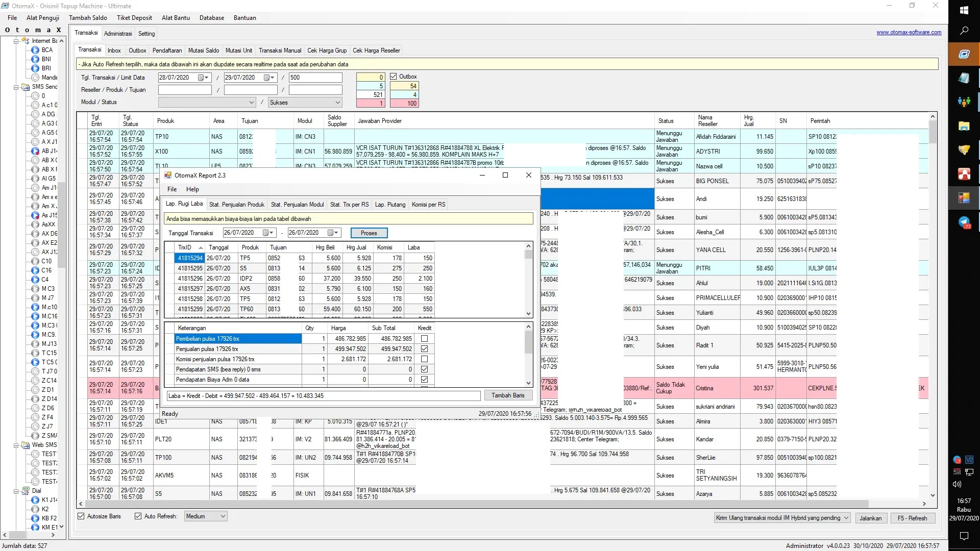Viewport: 980px width, 551px height.
Task: Open Windows Search from the taskbar
Action: pyautogui.click(x=964, y=31)
